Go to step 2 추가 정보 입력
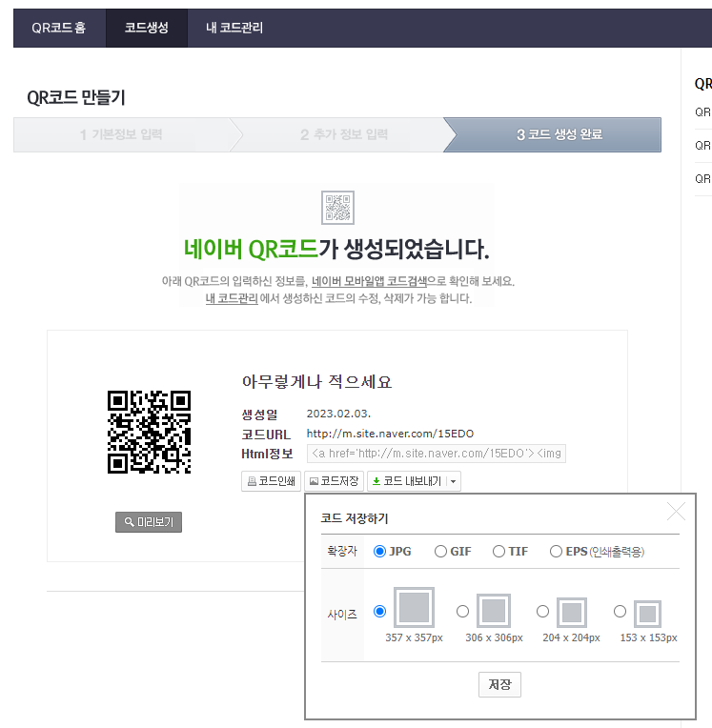 pyautogui.click(x=344, y=134)
